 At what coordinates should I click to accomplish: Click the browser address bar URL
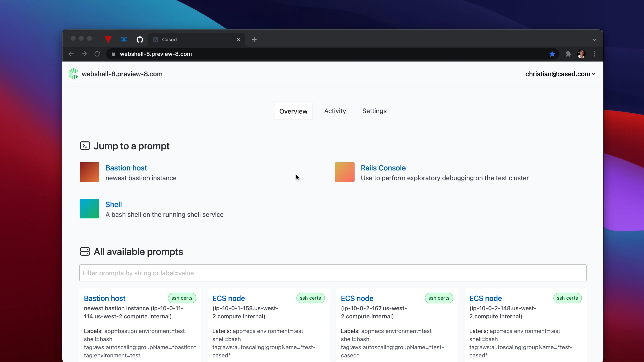pyautogui.click(x=155, y=54)
